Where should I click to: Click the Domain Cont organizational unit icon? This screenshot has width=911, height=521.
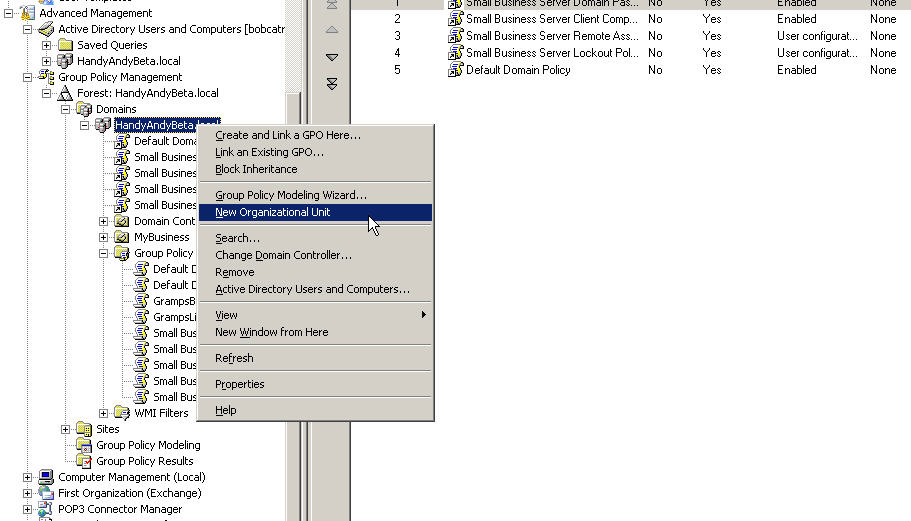tap(121, 221)
